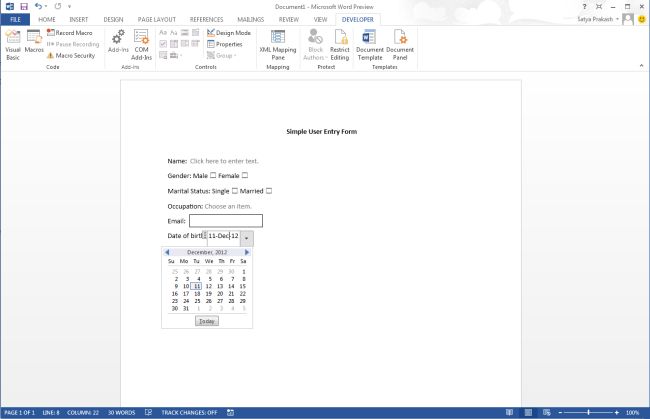The image size is (650, 419).
Task: Switch to the REFERENCES tab
Action: 206,19
